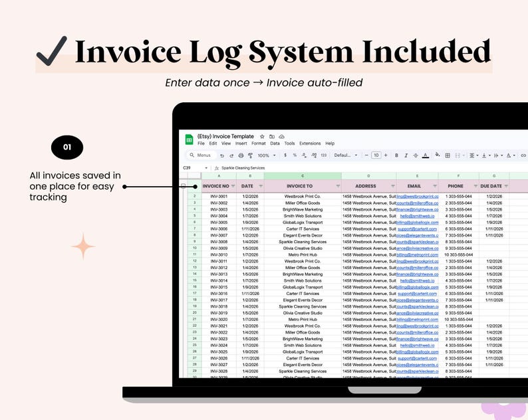Open the Edit menu

click(213, 144)
